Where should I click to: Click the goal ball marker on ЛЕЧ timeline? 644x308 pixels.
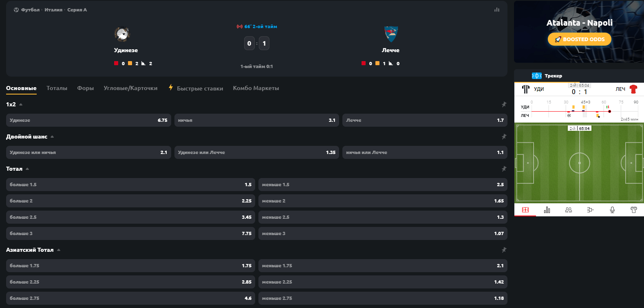point(569,115)
